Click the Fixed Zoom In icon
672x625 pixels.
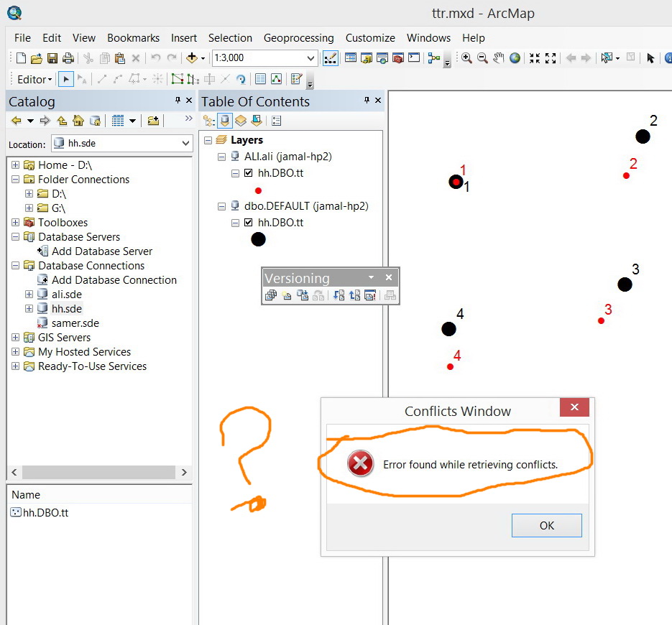click(x=535, y=58)
